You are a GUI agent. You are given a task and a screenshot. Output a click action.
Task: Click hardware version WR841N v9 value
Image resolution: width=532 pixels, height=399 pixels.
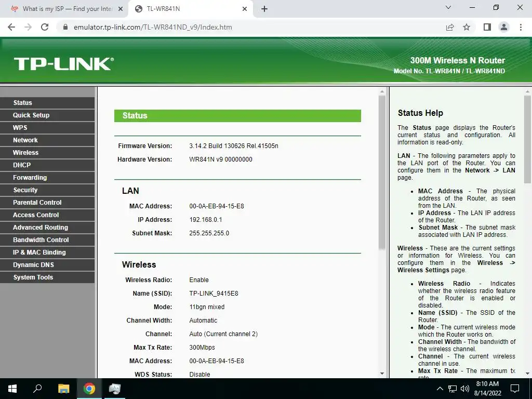tap(220, 159)
